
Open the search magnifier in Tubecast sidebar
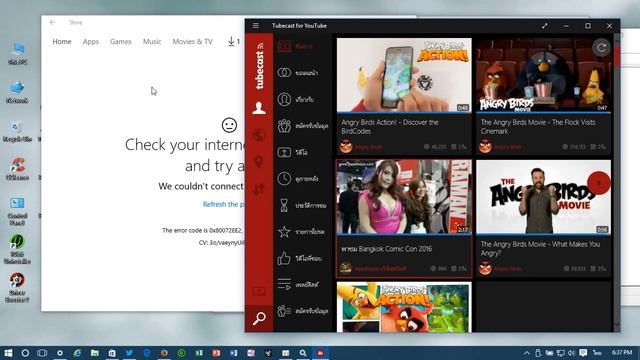[259, 318]
